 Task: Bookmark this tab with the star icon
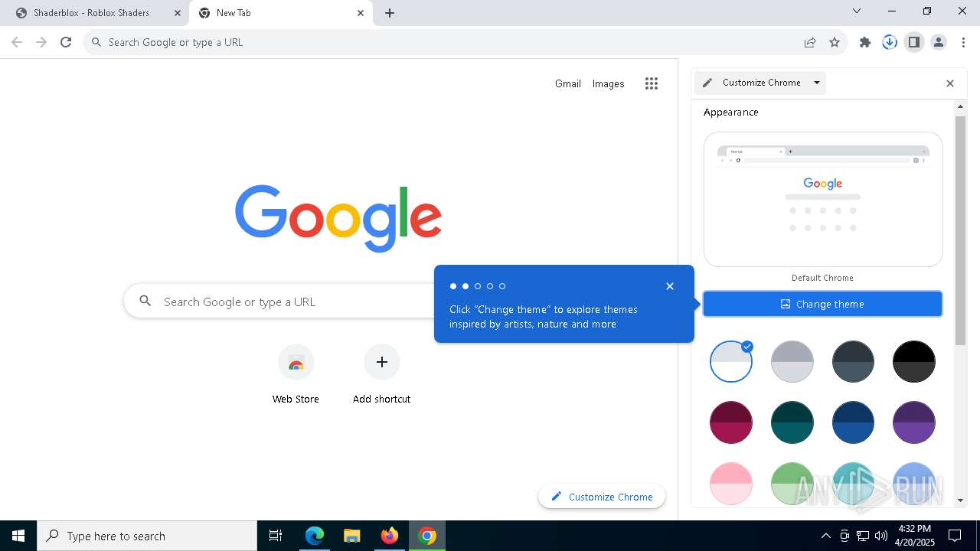[x=835, y=42]
